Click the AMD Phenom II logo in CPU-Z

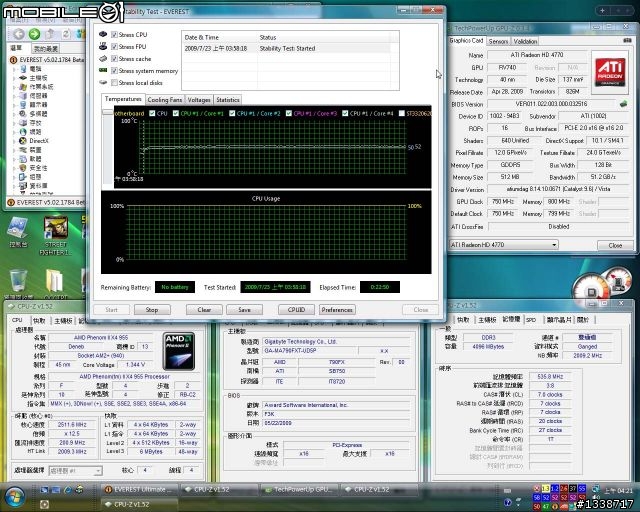(179, 351)
